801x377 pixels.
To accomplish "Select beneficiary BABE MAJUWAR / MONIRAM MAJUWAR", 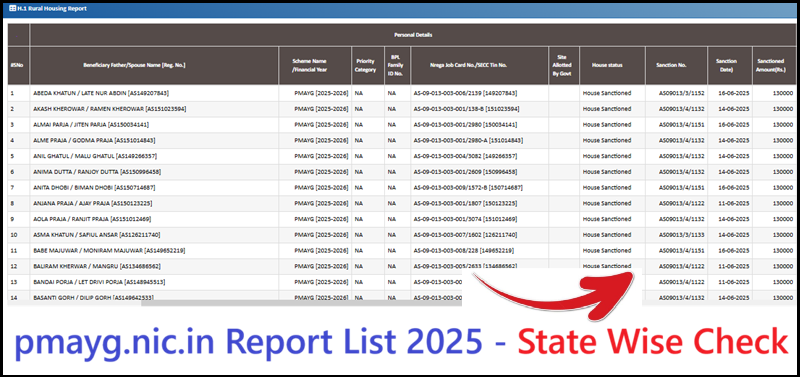I will click(x=109, y=250).
